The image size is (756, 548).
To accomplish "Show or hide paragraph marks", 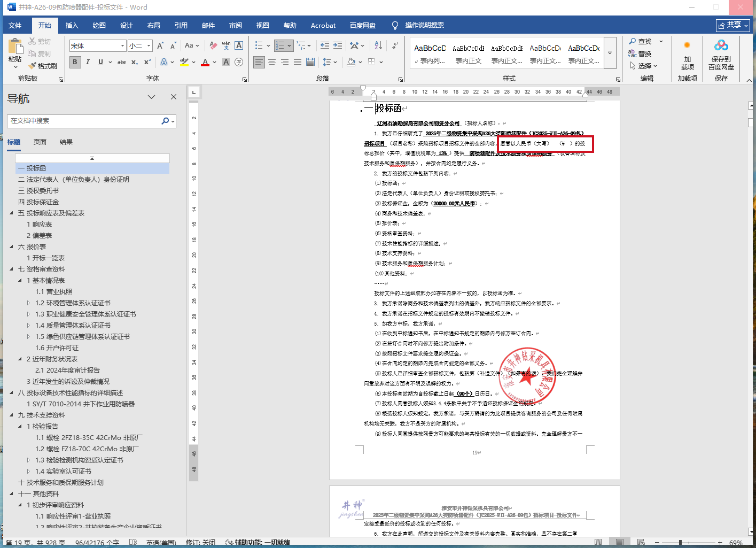I will tap(395, 46).
